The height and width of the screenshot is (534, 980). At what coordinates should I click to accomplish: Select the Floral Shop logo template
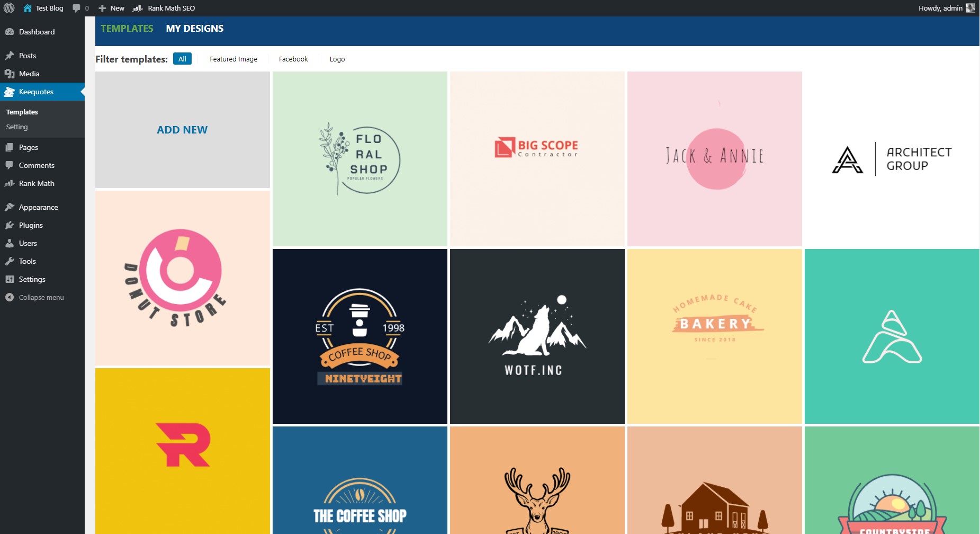360,159
